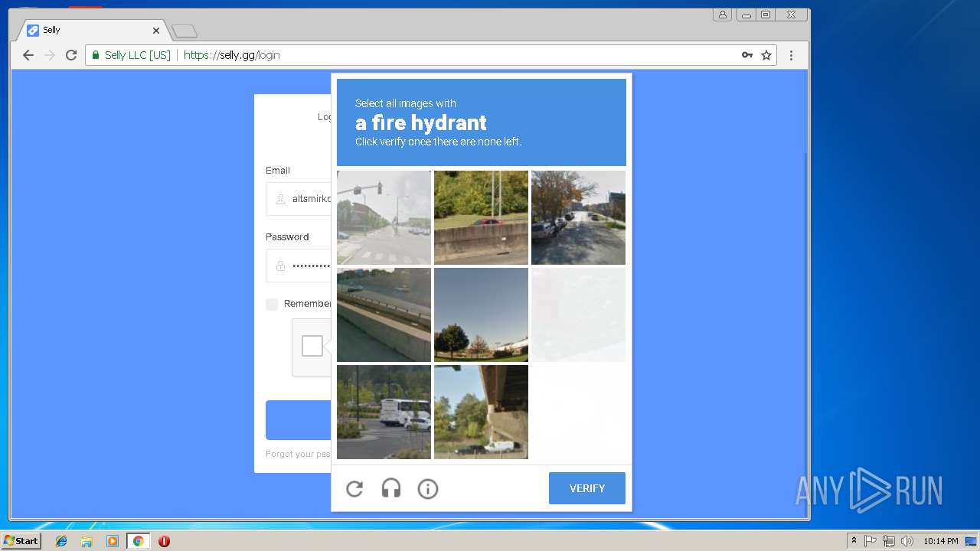Toggle the Remember me checkbox

click(x=272, y=305)
